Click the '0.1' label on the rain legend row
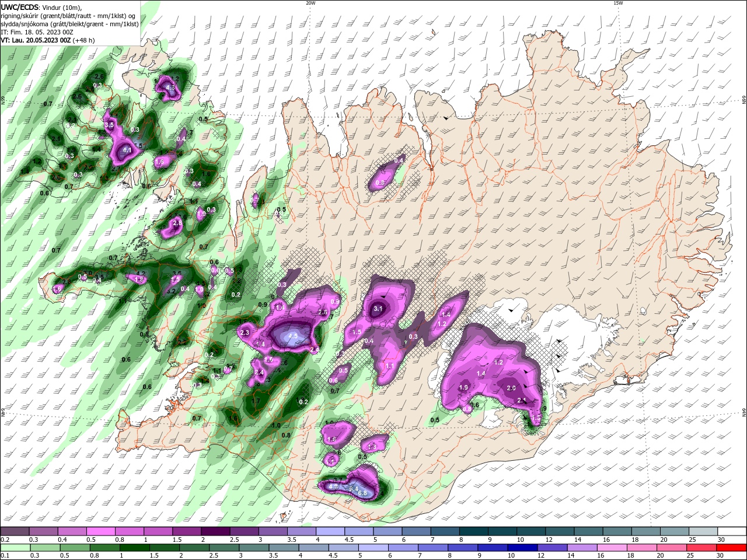The height and width of the screenshot is (560, 747). [5, 556]
